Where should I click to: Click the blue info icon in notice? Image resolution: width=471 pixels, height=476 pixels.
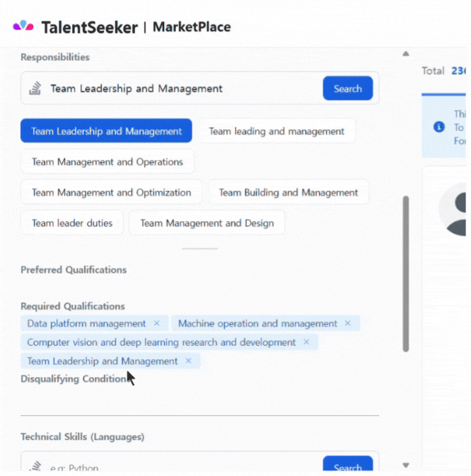439,127
